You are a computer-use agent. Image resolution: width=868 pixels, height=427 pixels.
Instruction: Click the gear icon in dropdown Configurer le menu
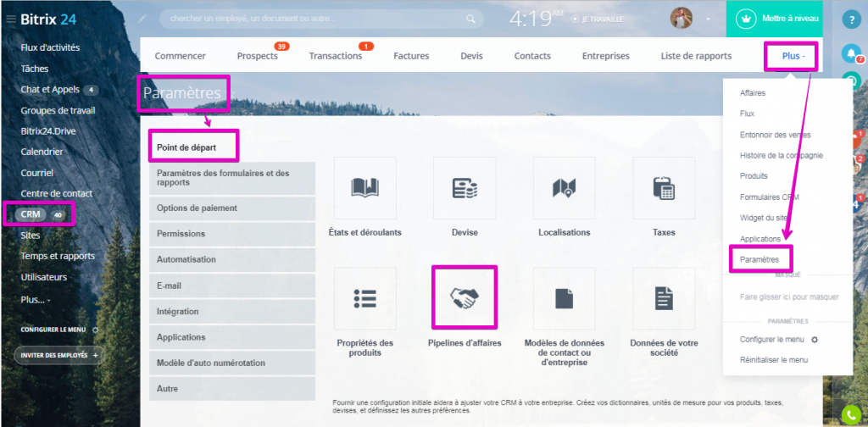pyautogui.click(x=815, y=340)
